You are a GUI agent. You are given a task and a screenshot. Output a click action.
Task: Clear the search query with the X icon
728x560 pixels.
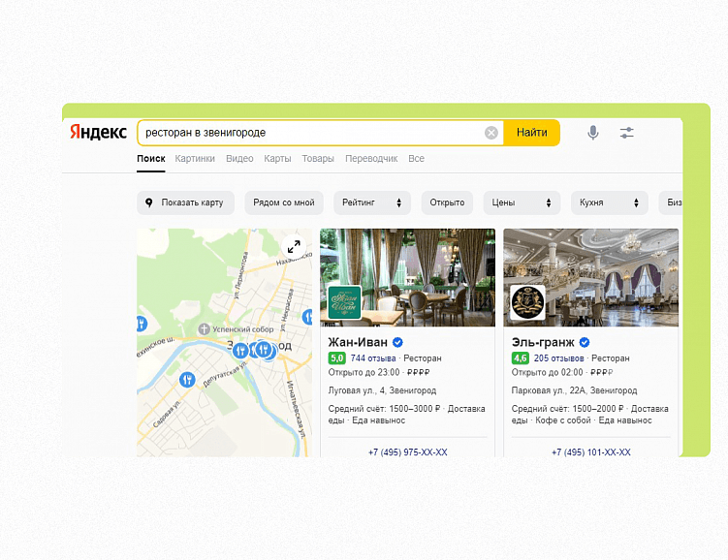point(491,133)
